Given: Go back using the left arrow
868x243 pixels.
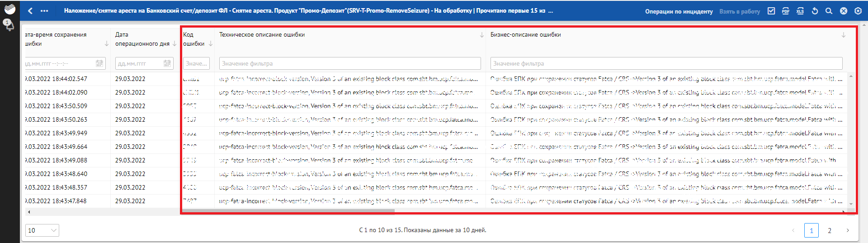Looking at the screenshot, I should click(30, 11).
